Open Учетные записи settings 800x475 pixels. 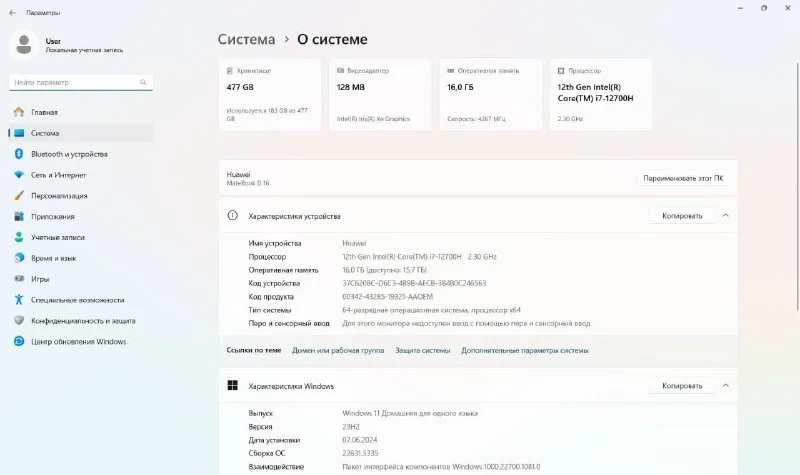59,238
